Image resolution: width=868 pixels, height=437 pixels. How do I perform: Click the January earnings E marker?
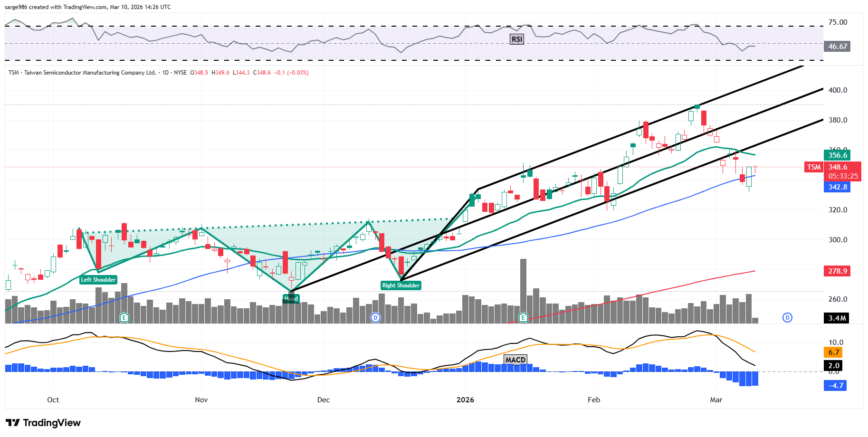(523, 317)
